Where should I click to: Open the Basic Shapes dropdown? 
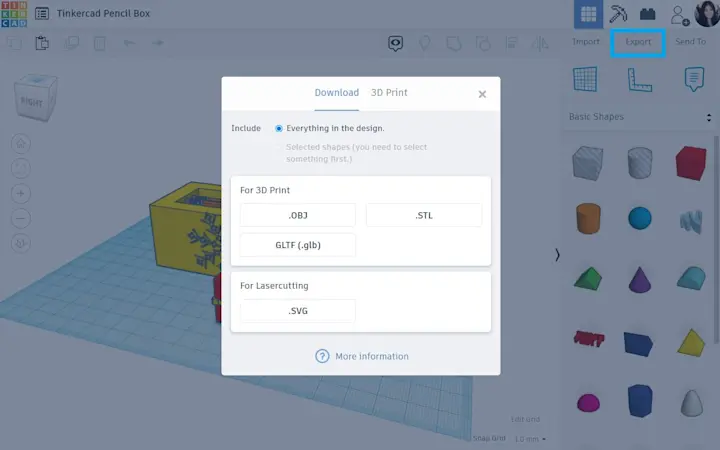[x=640, y=117]
